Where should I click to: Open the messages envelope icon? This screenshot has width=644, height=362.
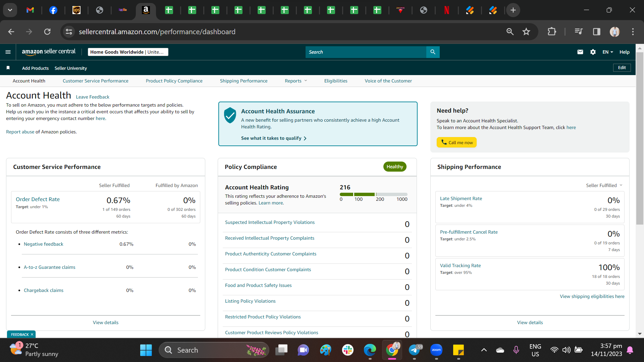[580, 52]
